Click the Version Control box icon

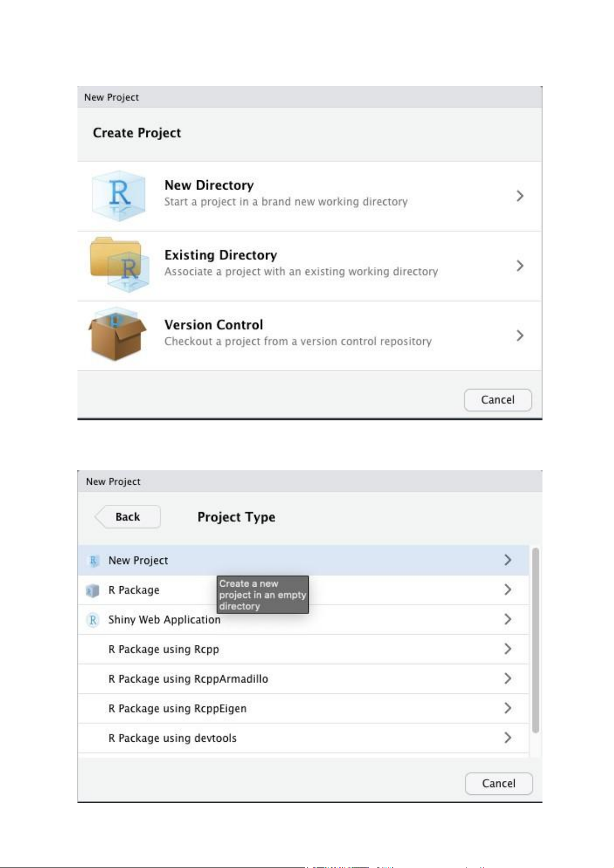pyautogui.click(x=117, y=334)
